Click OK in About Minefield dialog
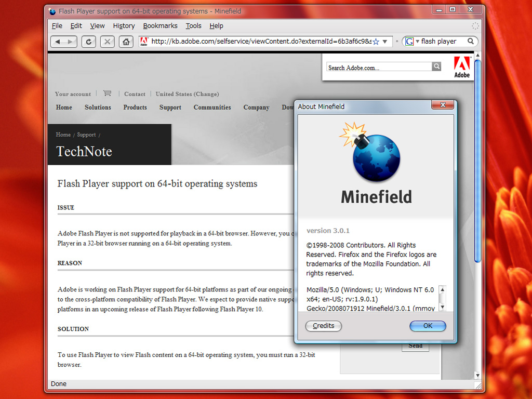The width and height of the screenshot is (532, 399). (x=428, y=326)
